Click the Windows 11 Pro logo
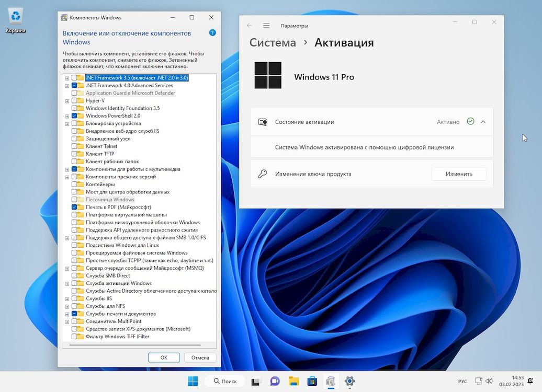Screen dimensions: 542x392 [x=268, y=75]
